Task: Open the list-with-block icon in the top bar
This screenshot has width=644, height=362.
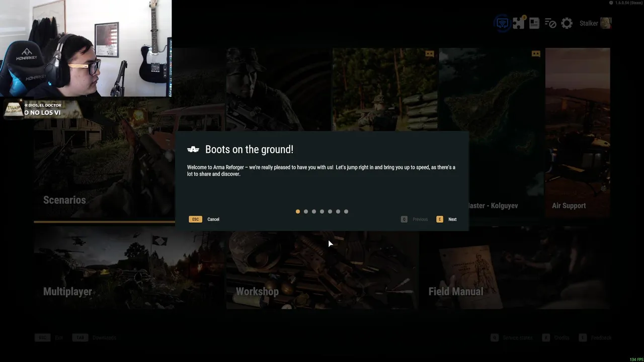Action: pyautogui.click(x=550, y=23)
